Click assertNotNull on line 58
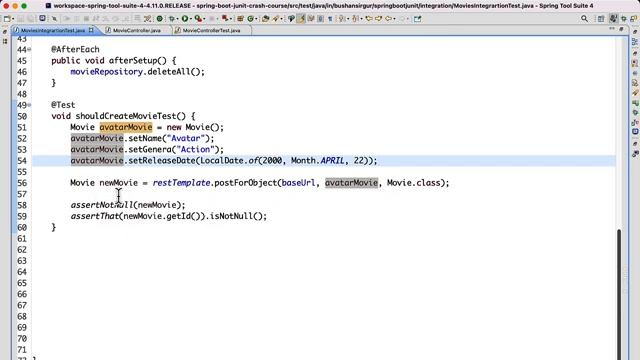 [102, 205]
